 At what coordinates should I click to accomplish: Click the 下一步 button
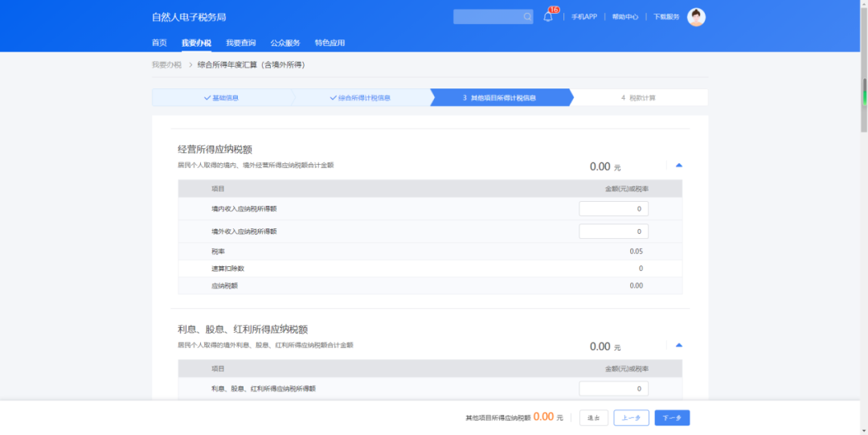pos(672,418)
